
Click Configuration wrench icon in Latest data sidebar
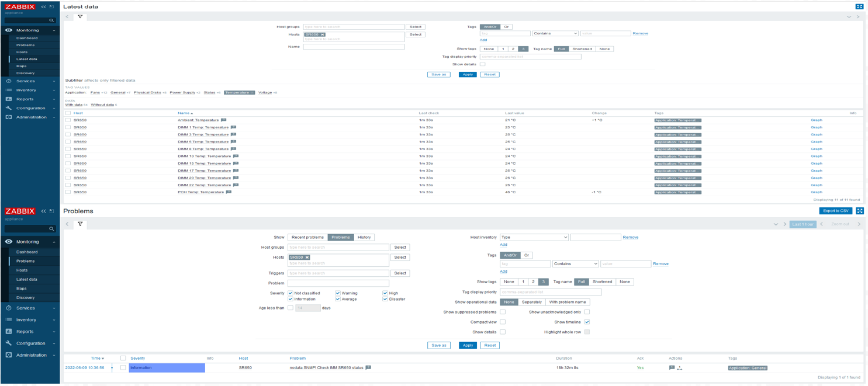point(8,108)
